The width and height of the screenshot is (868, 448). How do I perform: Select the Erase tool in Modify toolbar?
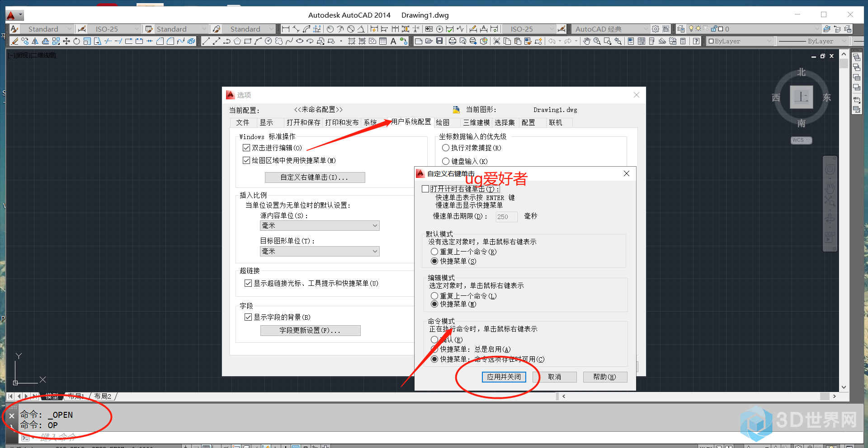click(x=14, y=41)
